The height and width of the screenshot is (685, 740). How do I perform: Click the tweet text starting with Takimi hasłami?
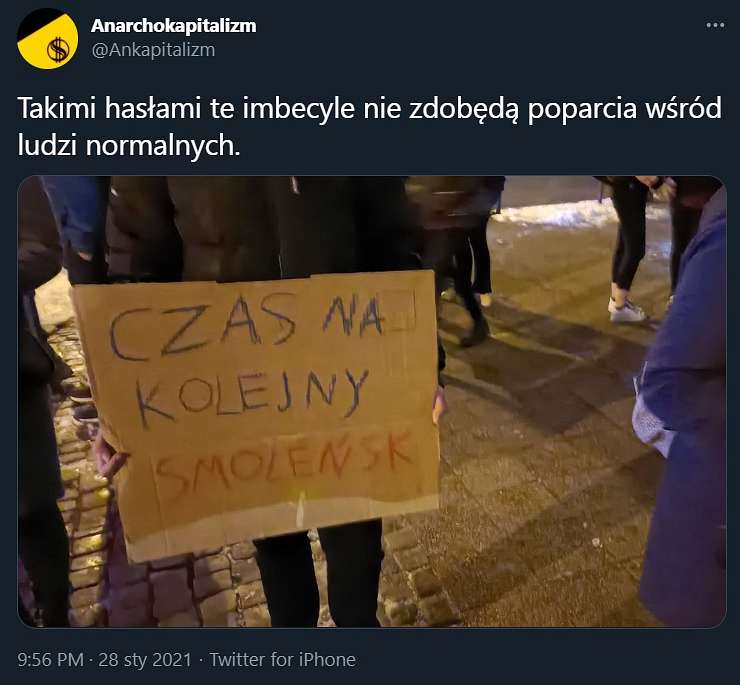pyautogui.click(x=370, y=127)
